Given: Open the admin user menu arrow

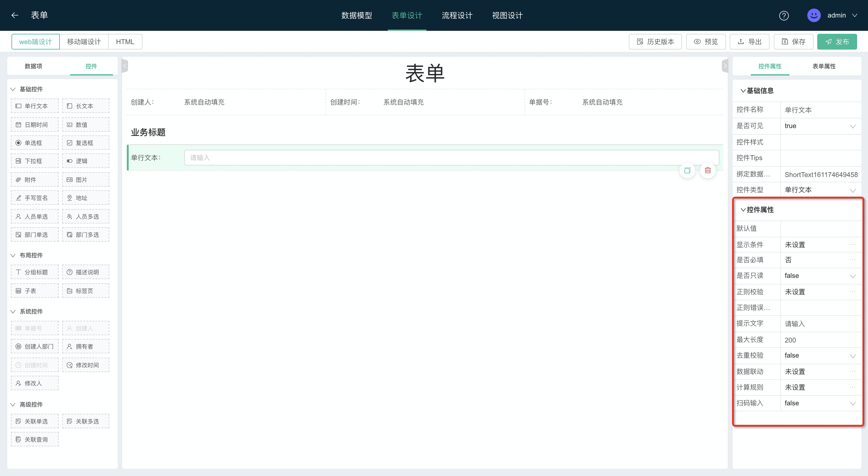Looking at the screenshot, I should [x=854, y=15].
